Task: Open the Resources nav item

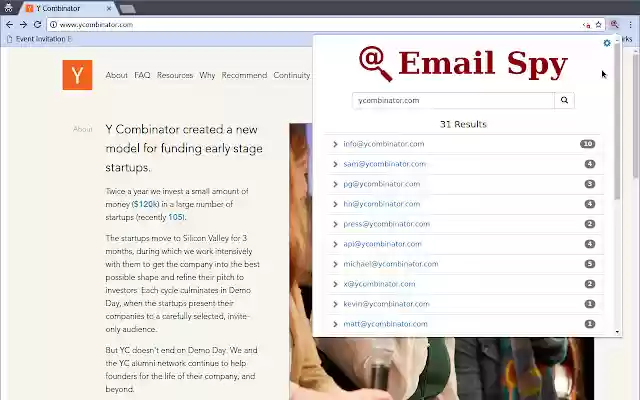Action: tap(175, 75)
